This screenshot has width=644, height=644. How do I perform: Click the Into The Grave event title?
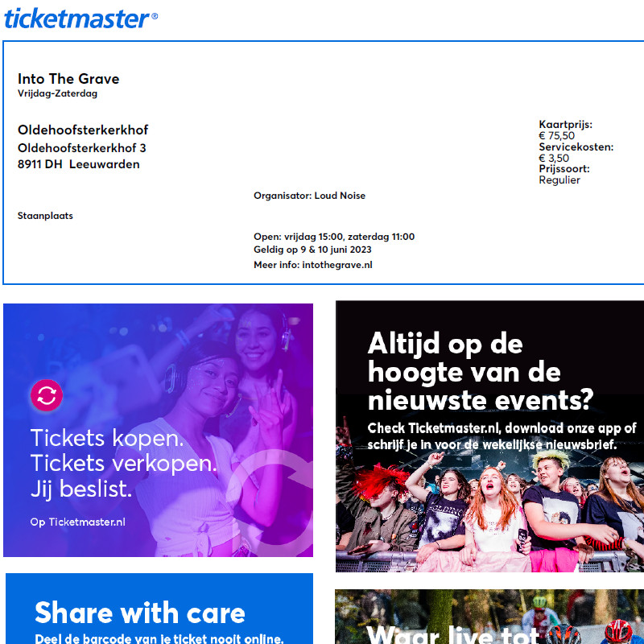click(68, 79)
